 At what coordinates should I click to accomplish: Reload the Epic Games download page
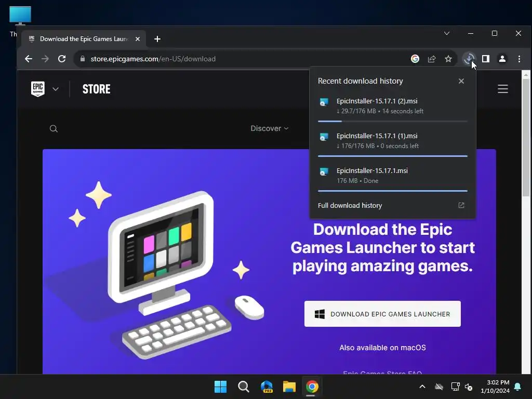pyautogui.click(x=62, y=59)
